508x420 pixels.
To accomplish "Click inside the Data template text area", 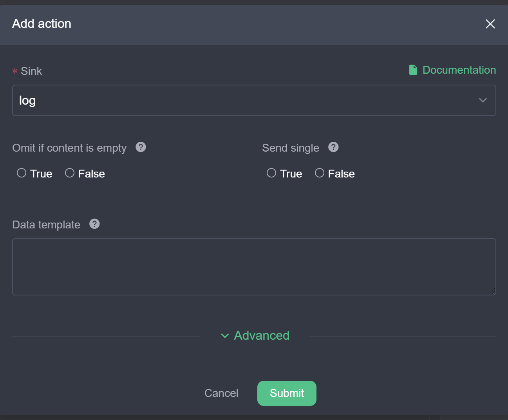I will click(x=254, y=267).
